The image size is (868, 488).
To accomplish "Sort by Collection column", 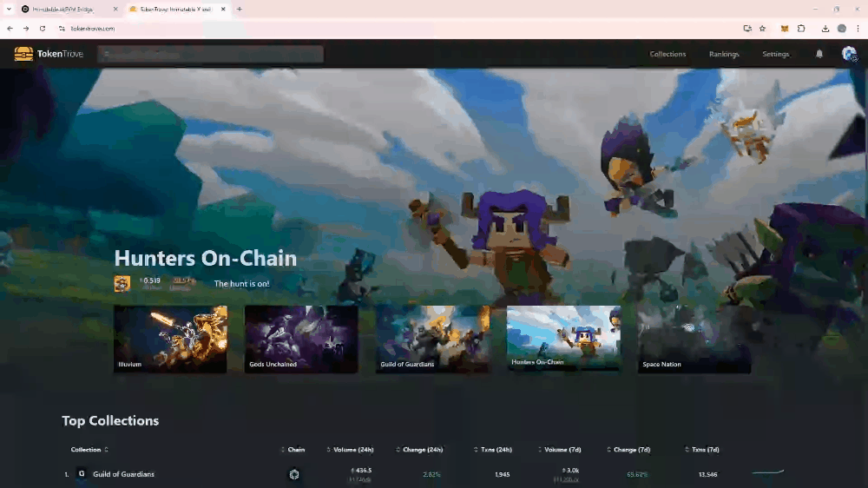I will [x=89, y=449].
